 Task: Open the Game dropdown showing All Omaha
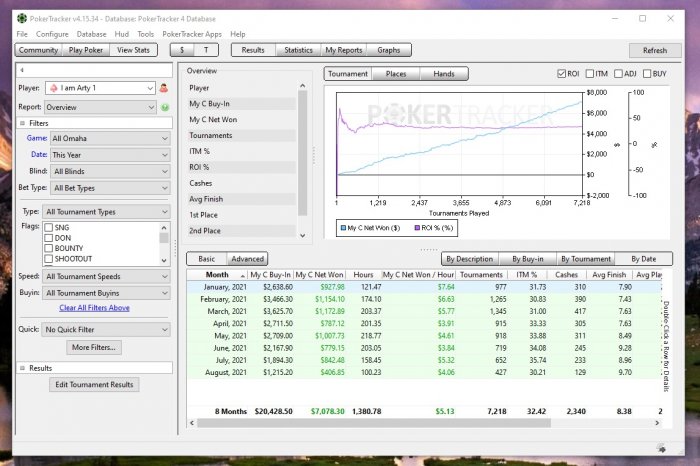click(x=110, y=139)
